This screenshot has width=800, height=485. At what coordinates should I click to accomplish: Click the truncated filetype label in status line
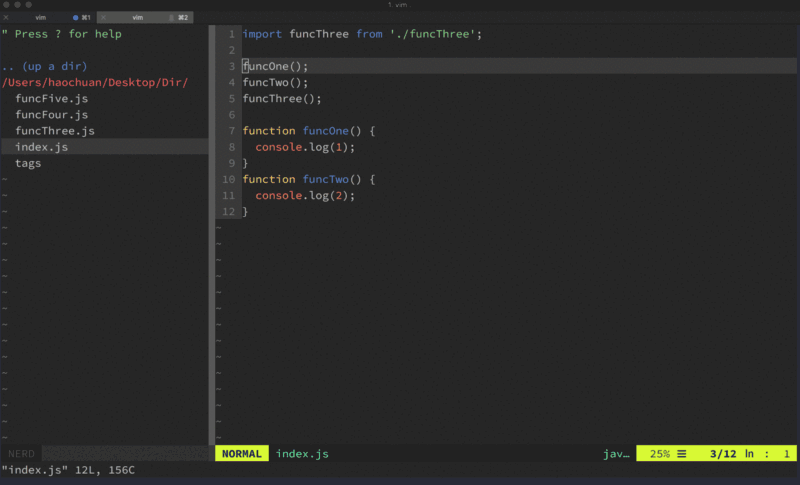point(616,454)
